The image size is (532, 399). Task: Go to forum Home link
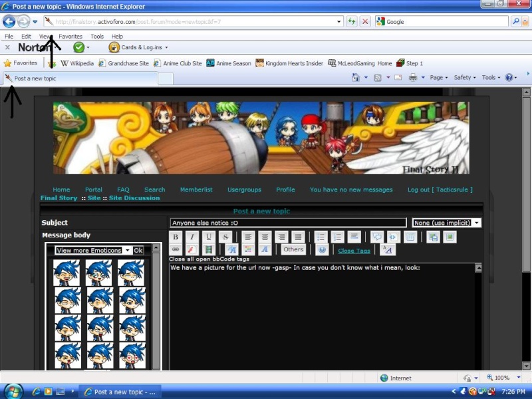61,190
